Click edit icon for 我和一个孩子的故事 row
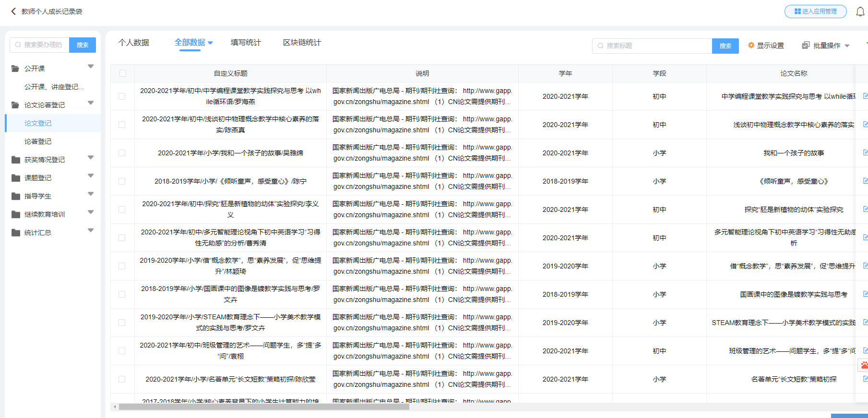868x418 pixels. click(865, 152)
